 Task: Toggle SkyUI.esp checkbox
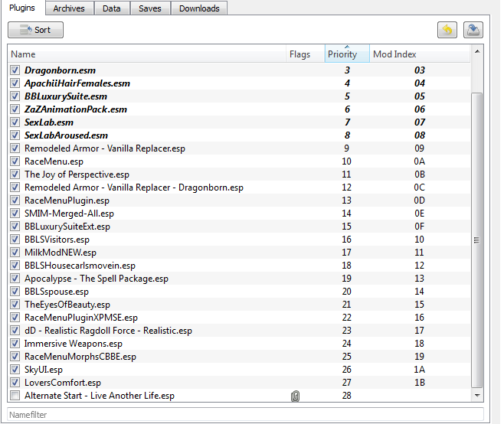pyautogui.click(x=15, y=370)
